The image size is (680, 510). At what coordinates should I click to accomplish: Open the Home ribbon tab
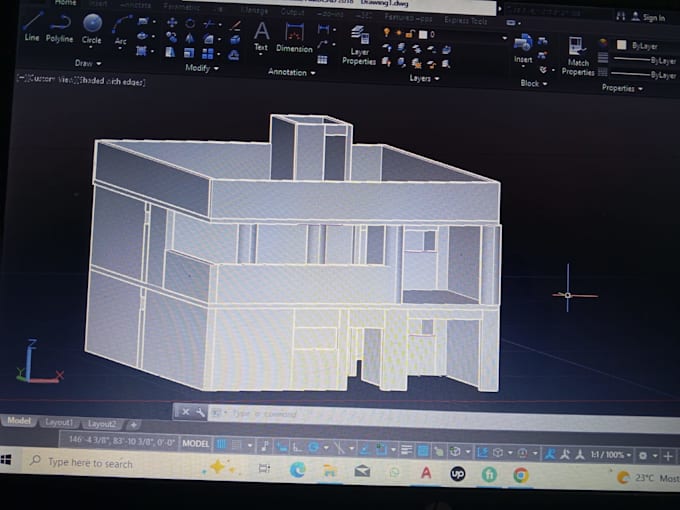[65, 3]
